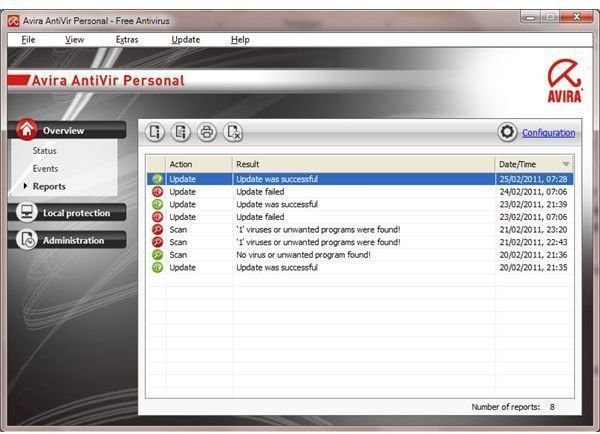The width and height of the screenshot is (600, 434).
Task: Select Reports in the Overview list
Action: click(49, 186)
